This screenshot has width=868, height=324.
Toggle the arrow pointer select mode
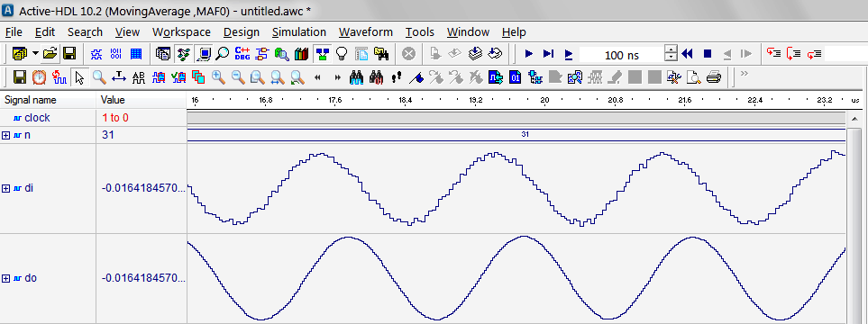click(79, 77)
